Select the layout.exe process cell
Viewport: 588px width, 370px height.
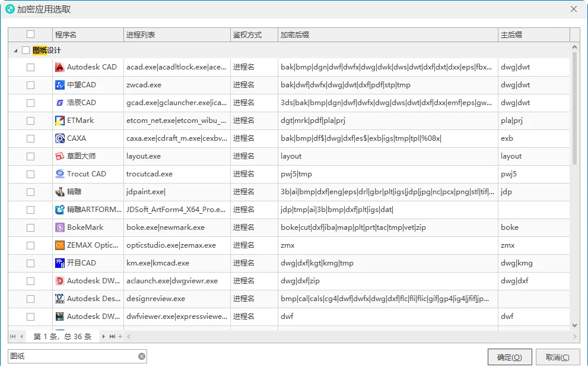[x=177, y=156]
